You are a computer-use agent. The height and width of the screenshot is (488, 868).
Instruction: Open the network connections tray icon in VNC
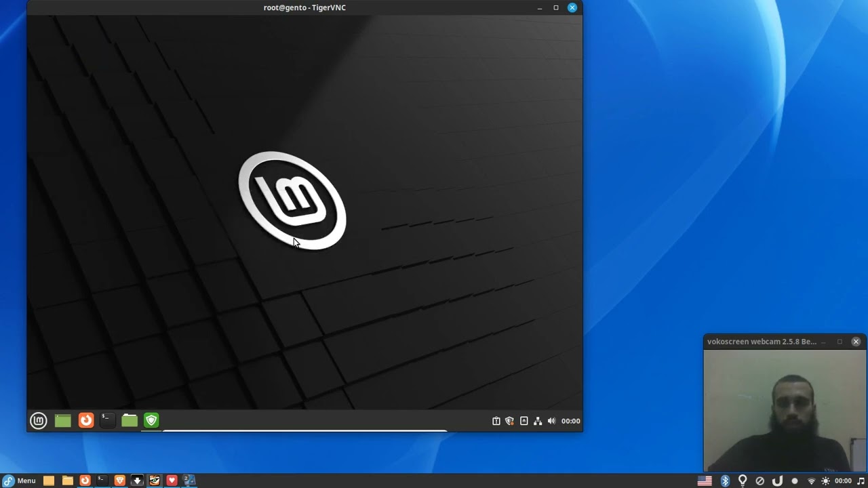pos(538,421)
